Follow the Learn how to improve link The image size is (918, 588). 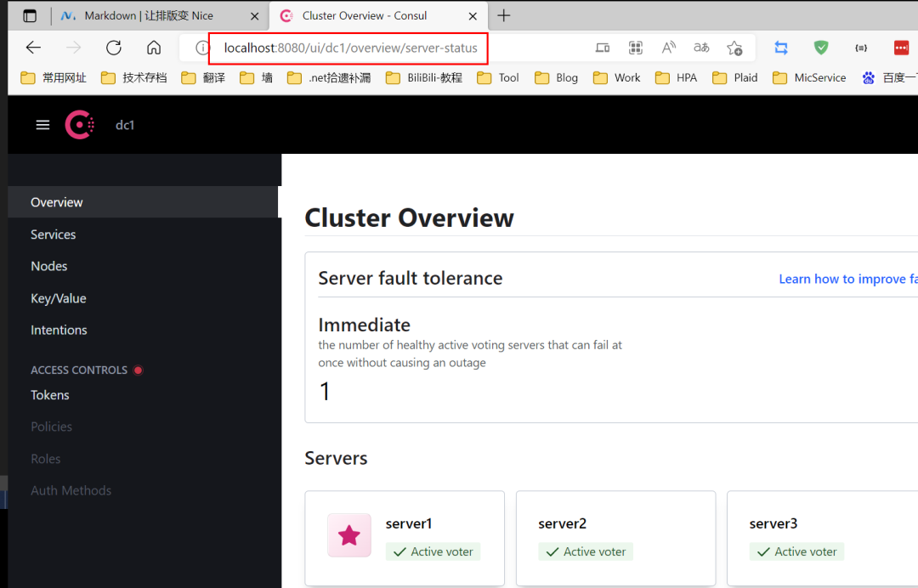pos(847,279)
